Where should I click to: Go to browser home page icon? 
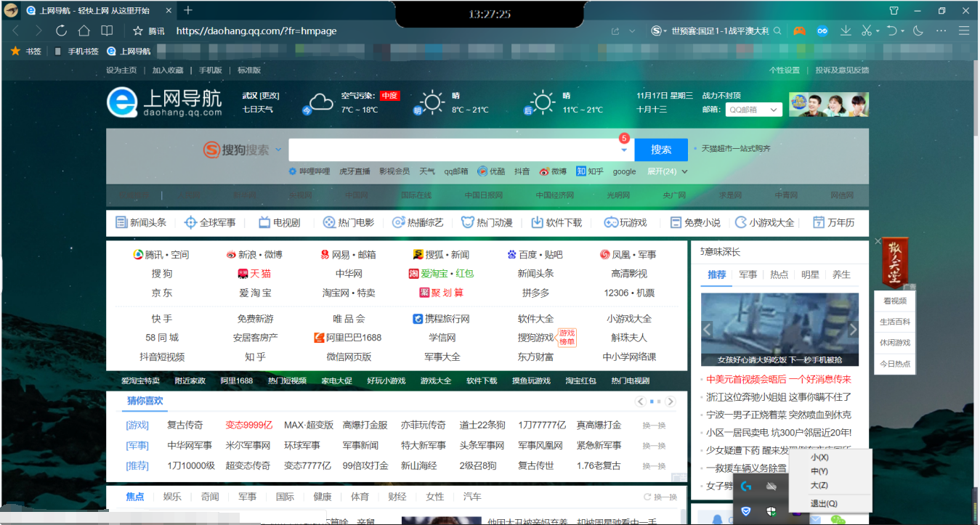(84, 30)
